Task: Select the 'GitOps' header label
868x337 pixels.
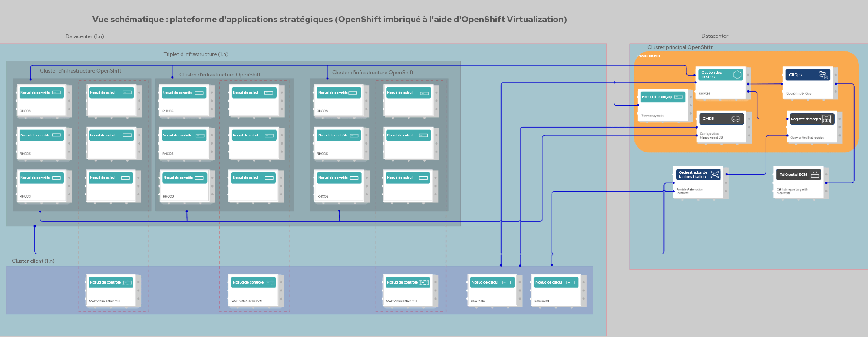Action: tap(795, 75)
